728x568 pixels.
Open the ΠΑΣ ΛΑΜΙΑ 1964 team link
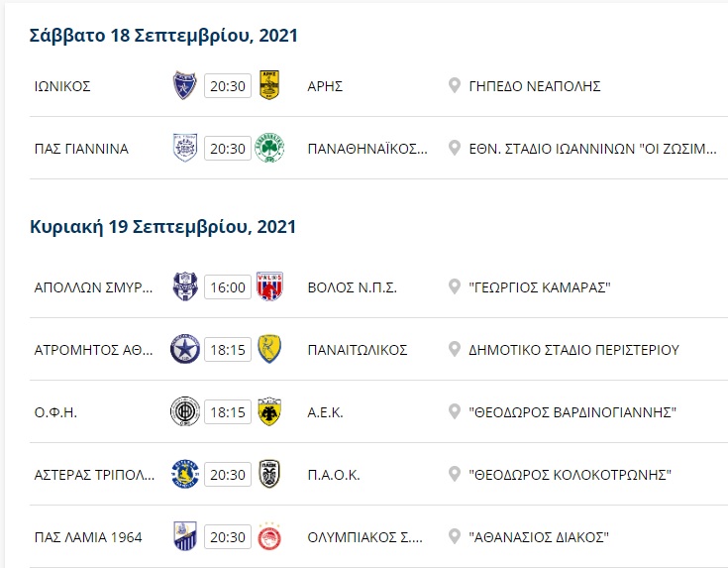coord(87,537)
